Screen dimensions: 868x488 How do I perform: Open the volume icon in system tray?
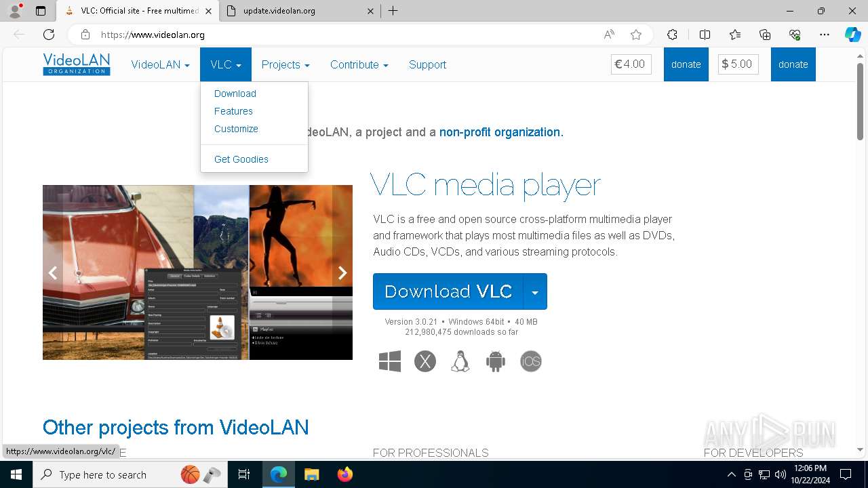pyautogui.click(x=781, y=474)
